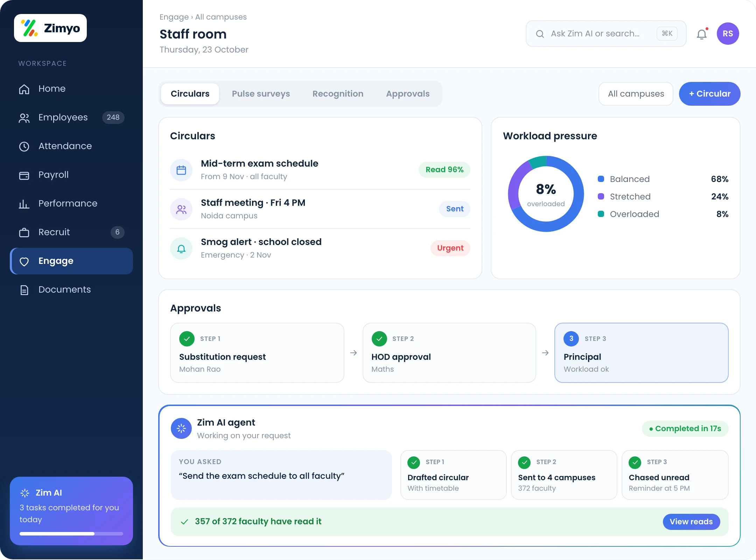This screenshot has width=756, height=560.
Task: Click the All campuses breadcrumb
Action: (x=221, y=17)
